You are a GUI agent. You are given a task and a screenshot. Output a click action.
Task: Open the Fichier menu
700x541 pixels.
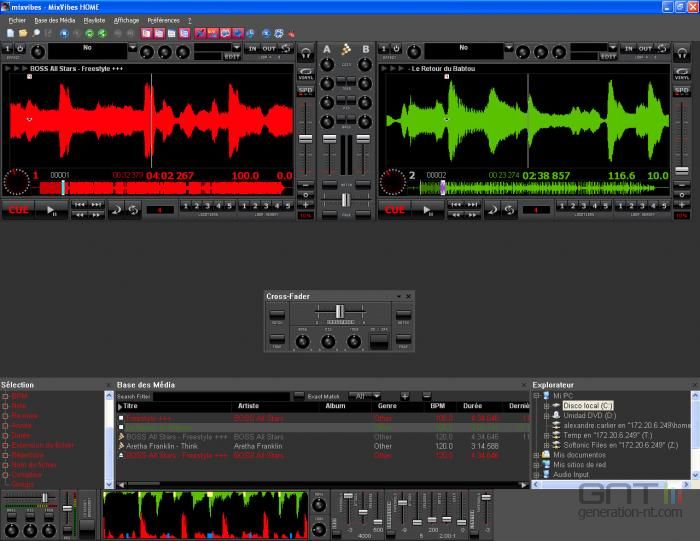[x=17, y=20]
